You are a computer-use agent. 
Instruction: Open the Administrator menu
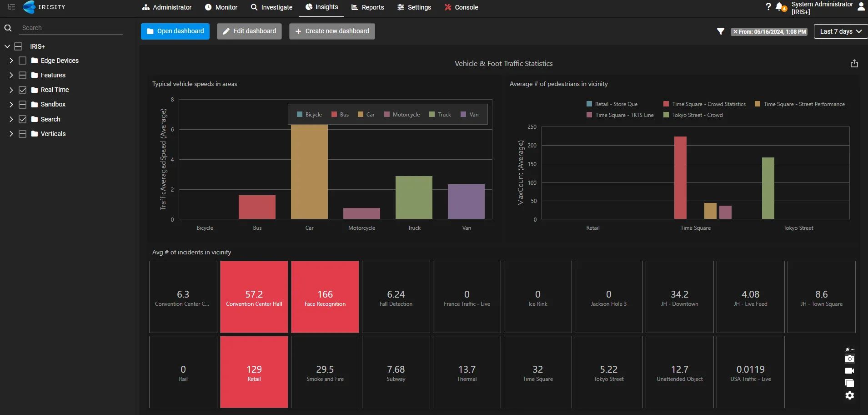coord(167,7)
